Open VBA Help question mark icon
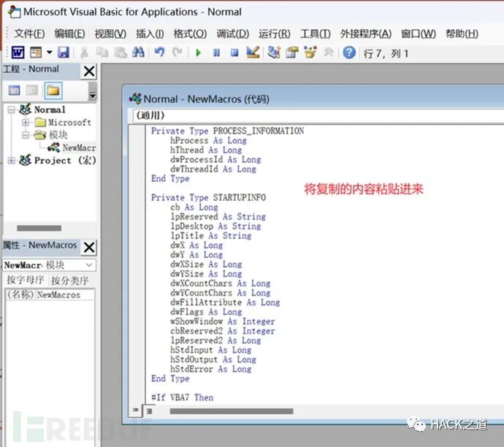 (349, 53)
